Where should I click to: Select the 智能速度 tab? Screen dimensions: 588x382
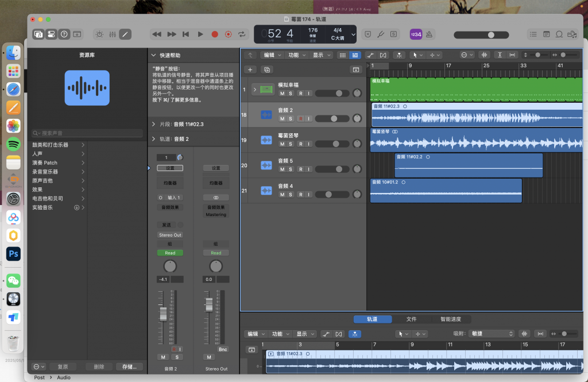click(450, 319)
